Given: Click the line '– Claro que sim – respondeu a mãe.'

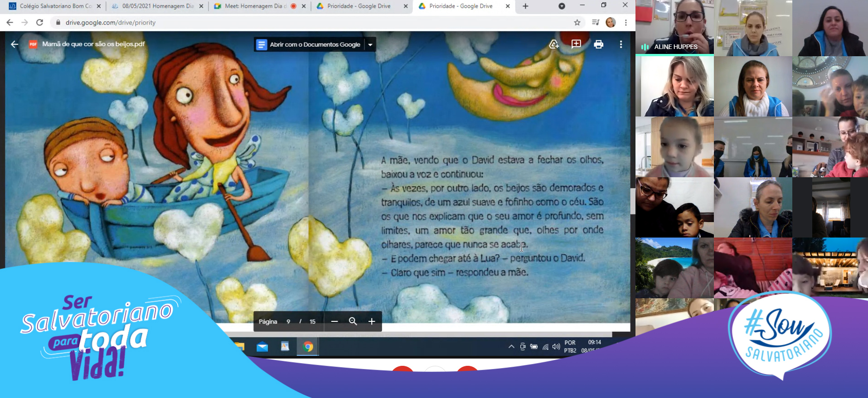Looking at the screenshot, I should (x=455, y=272).
